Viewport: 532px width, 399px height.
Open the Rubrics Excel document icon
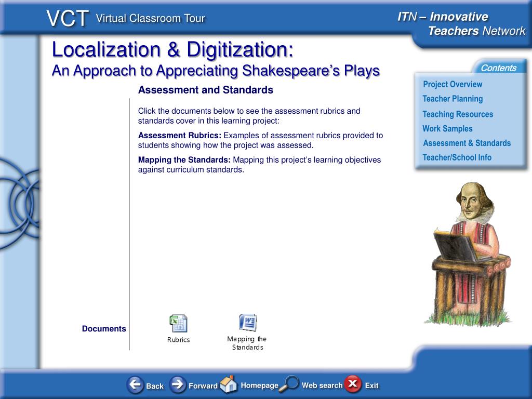[x=179, y=323]
